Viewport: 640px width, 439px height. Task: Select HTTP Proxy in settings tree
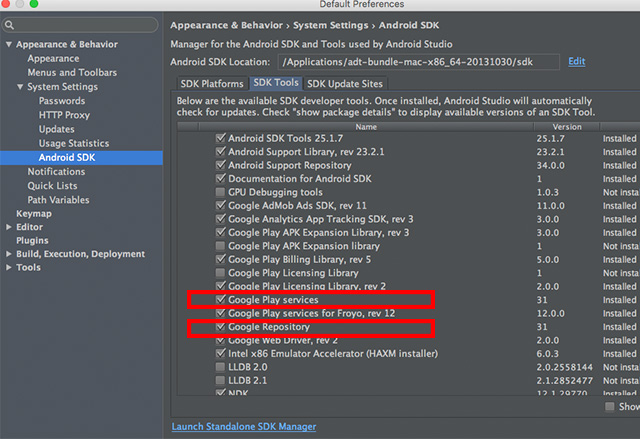64,115
